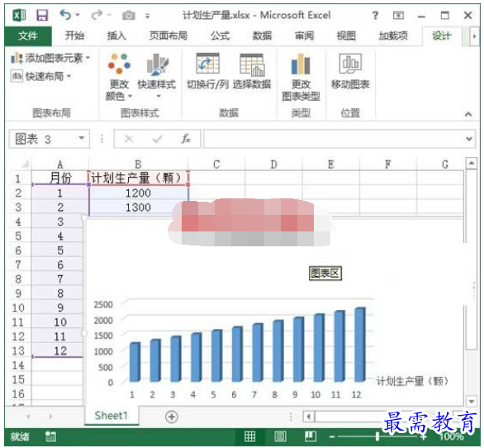484x448 pixels.
Task: Open the Customize Quick Access Toolbar arrow
Action: [x=148, y=16]
